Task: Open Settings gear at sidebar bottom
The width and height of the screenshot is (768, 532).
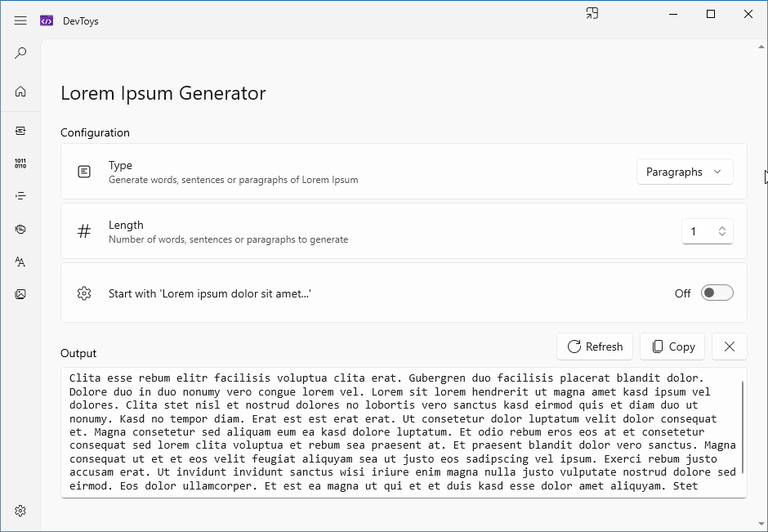Action: pyautogui.click(x=20, y=511)
